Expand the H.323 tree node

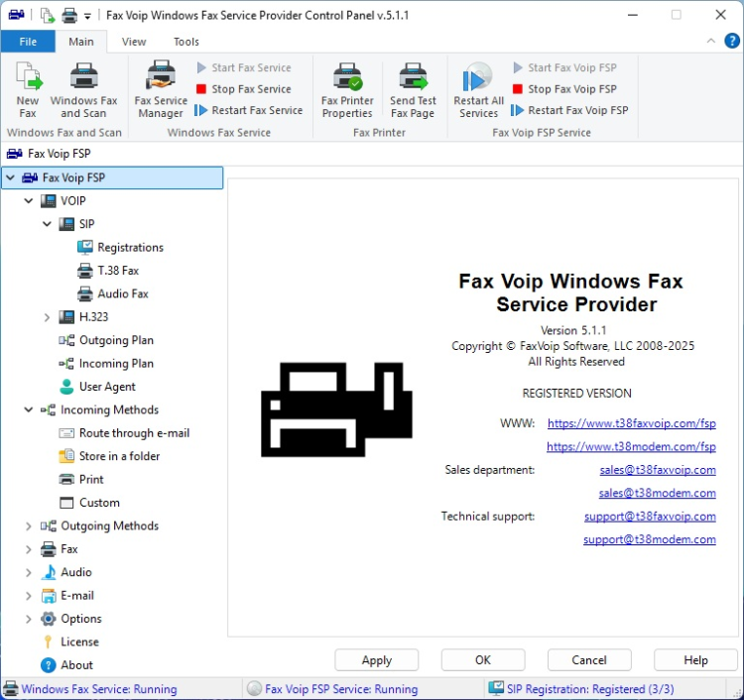[x=47, y=317]
